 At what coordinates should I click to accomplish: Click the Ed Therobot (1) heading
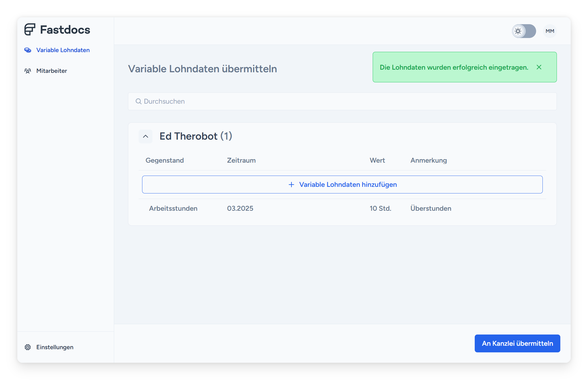point(196,136)
